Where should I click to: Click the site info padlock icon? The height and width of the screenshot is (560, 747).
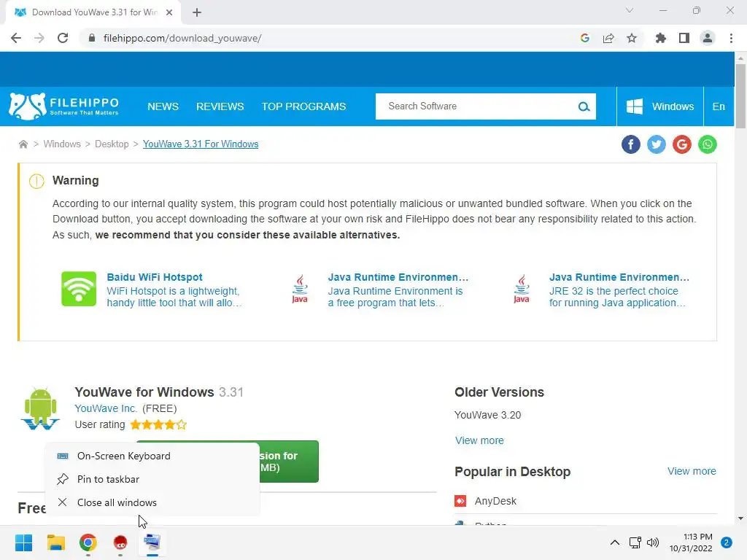click(92, 38)
